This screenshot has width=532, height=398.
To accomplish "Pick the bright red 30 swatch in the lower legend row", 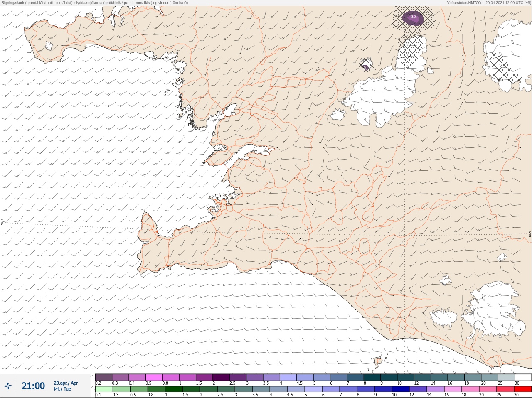I will pyautogui.click(x=523, y=389).
